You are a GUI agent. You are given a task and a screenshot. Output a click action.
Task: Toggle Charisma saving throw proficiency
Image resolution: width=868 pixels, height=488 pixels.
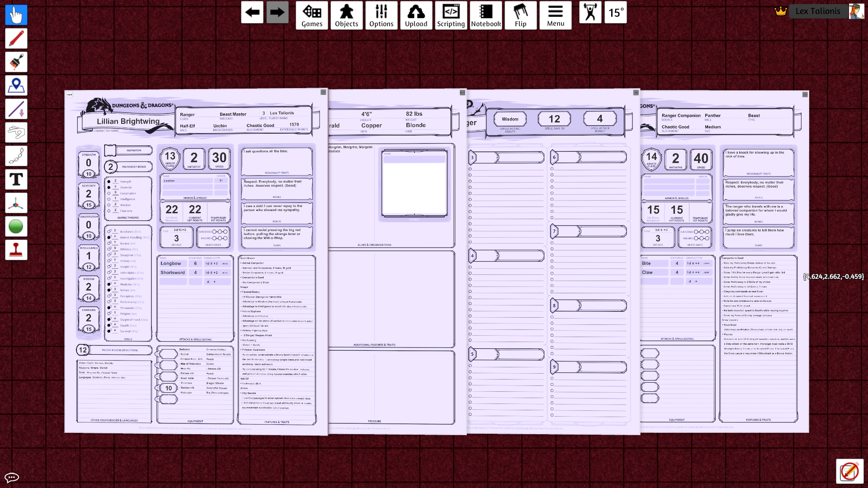[x=109, y=211]
